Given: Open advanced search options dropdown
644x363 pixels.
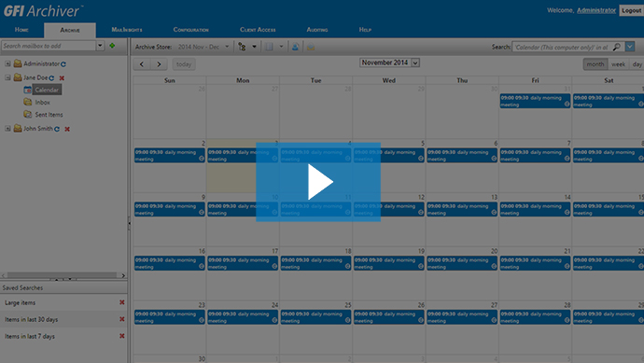Looking at the screenshot, I should point(630,47).
